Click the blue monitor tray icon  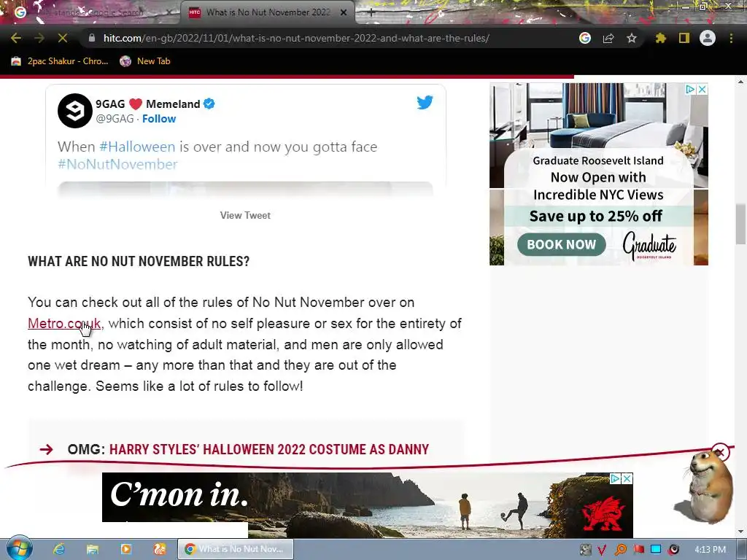656,550
